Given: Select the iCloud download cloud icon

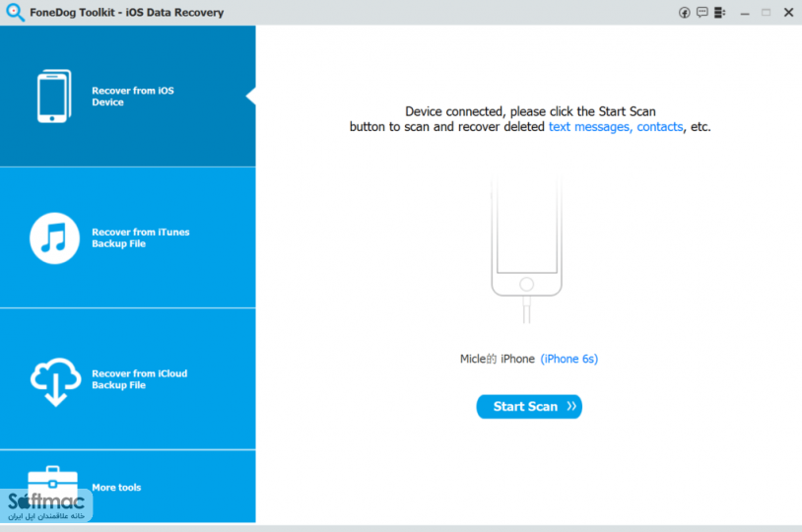Looking at the screenshot, I should 55,380.
